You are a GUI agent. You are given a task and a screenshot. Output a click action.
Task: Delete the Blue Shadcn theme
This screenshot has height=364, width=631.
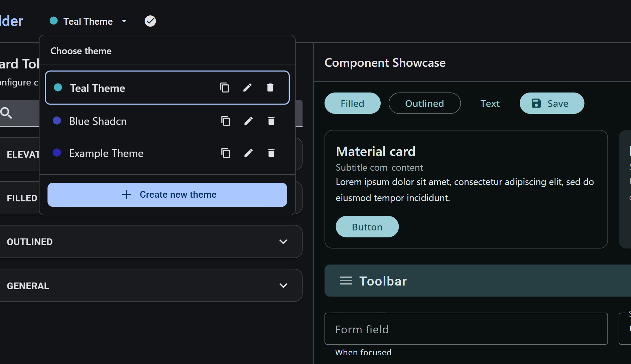[271, 121]
